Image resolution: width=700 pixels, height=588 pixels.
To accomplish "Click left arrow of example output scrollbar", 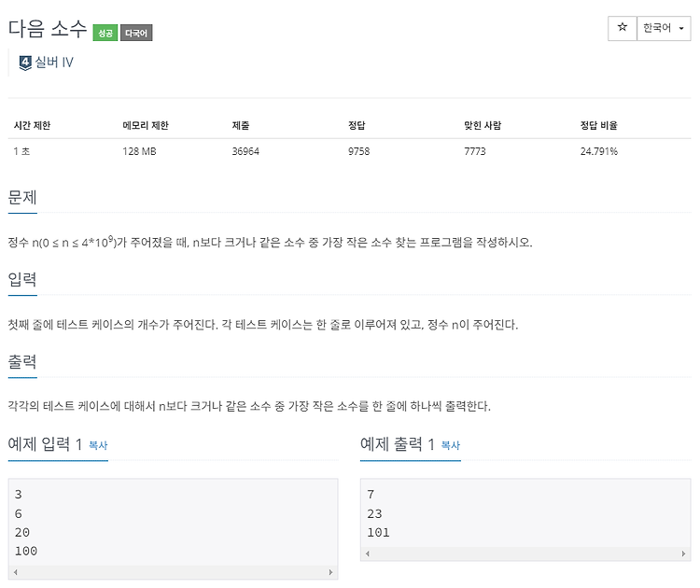I will click(368, 553).
